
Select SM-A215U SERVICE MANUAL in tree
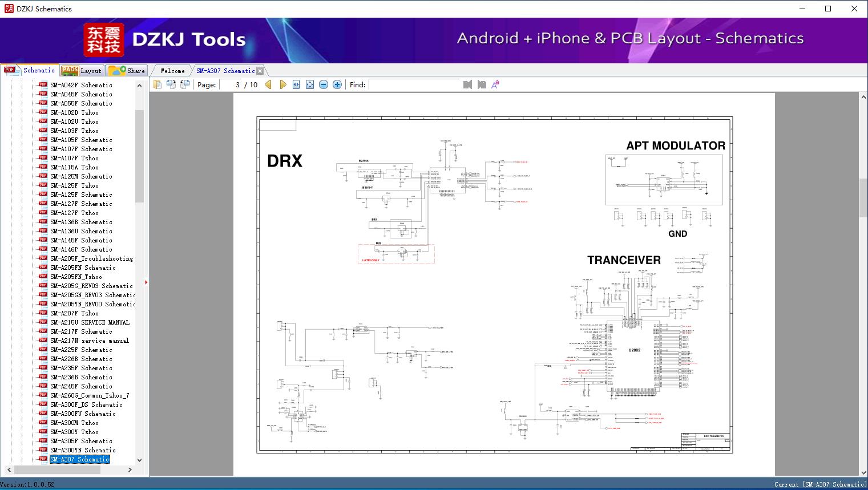90,322
